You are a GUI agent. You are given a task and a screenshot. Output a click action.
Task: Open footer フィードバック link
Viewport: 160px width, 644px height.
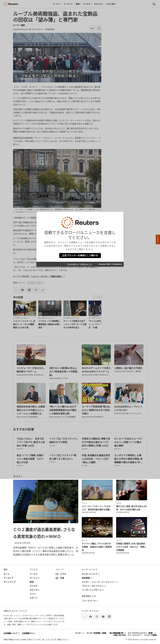[135, 635]
